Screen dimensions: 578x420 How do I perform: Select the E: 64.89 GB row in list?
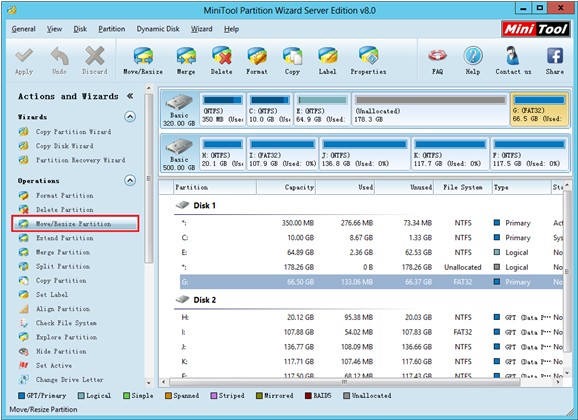[x=371, y=253]
